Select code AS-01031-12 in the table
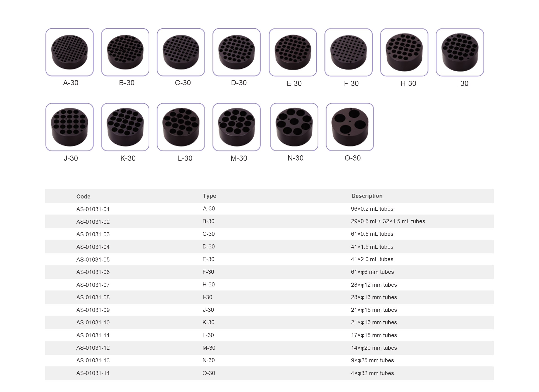539x392 pixels. click(x=93, y=348)
